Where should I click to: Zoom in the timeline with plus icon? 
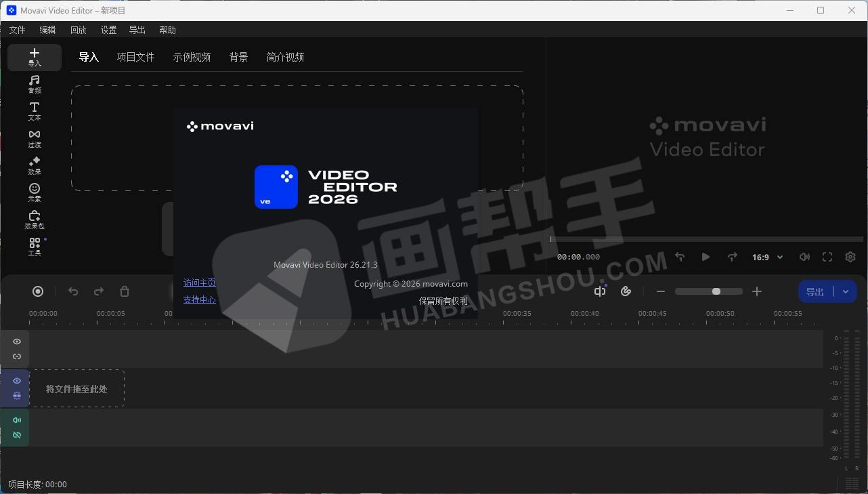(757, 291)
